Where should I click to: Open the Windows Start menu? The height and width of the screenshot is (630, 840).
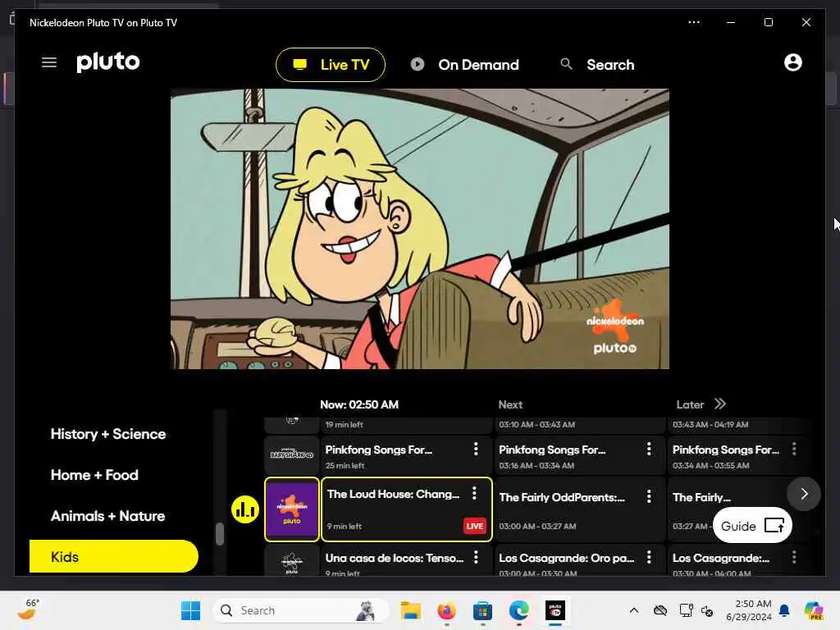pyautogui.click(x=190, y=610)
